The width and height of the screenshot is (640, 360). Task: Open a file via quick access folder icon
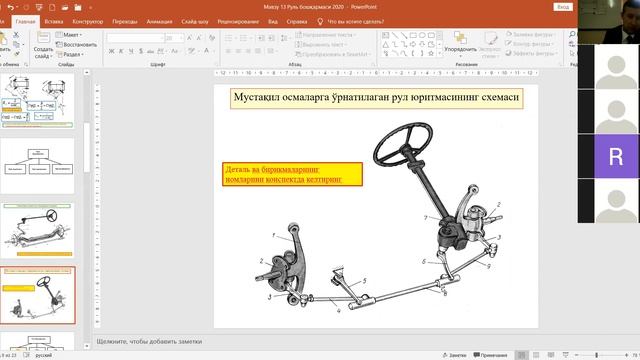coord(65,7)
